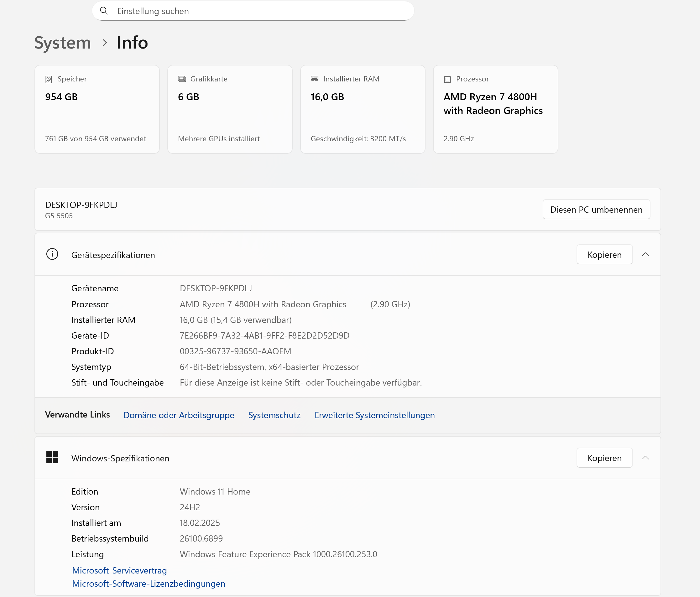Open Domäne oder Arbeitsgruppe link
Screen dimensions: 700x597
tap(179, 415)
